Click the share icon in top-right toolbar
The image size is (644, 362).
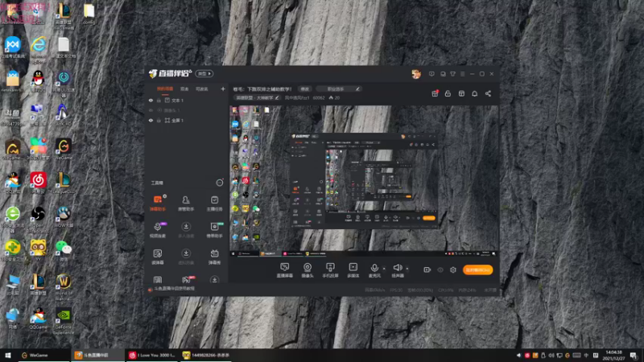pyautogui.click(x=488, y=93)
